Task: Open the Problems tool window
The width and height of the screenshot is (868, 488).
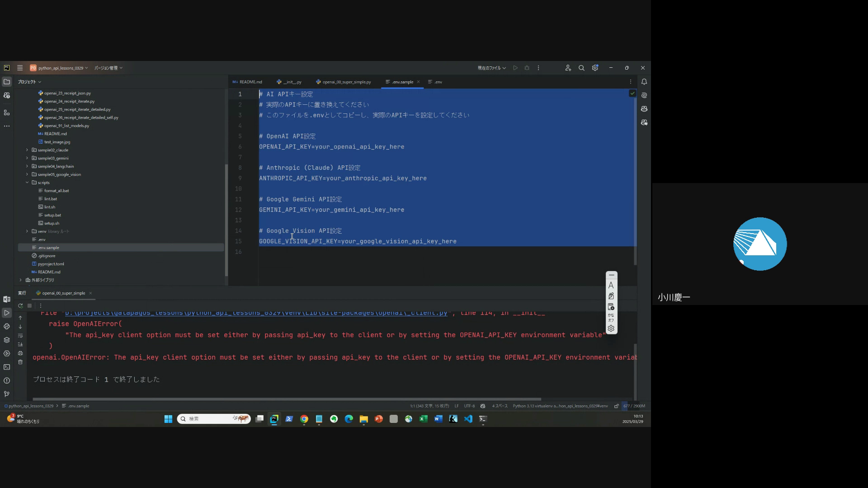Action: pos(7,380)
